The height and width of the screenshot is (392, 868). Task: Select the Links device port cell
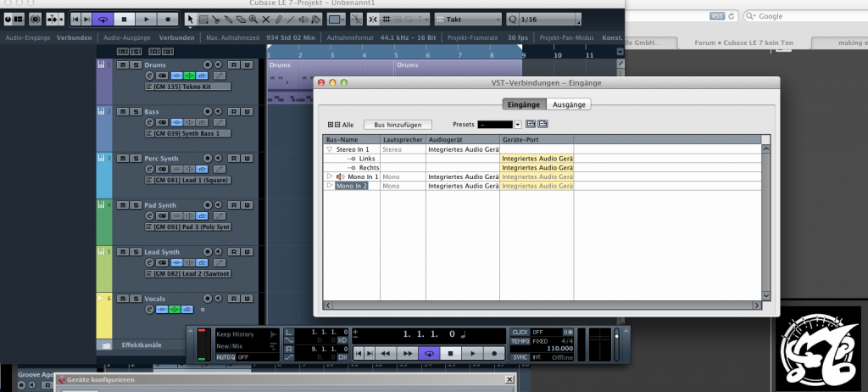point(537,159)
